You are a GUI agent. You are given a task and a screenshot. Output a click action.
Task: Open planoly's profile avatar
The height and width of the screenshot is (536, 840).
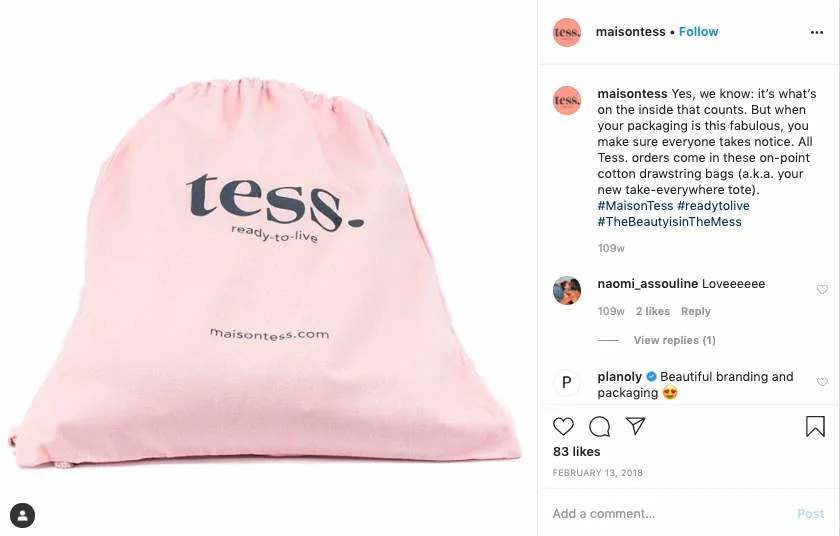coord(567,382)
